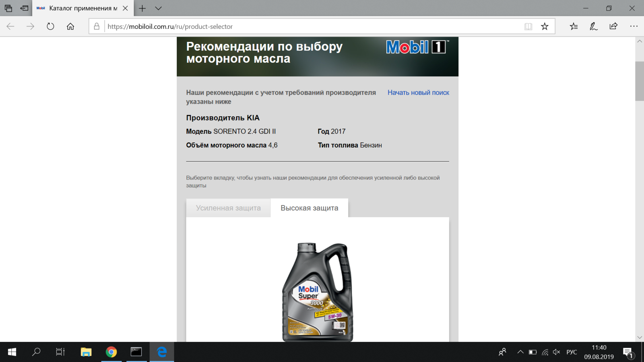Click the text Объём моторного масла 4,6
Image resolution: width=644 pixels, height=362 pixels.
232,145
